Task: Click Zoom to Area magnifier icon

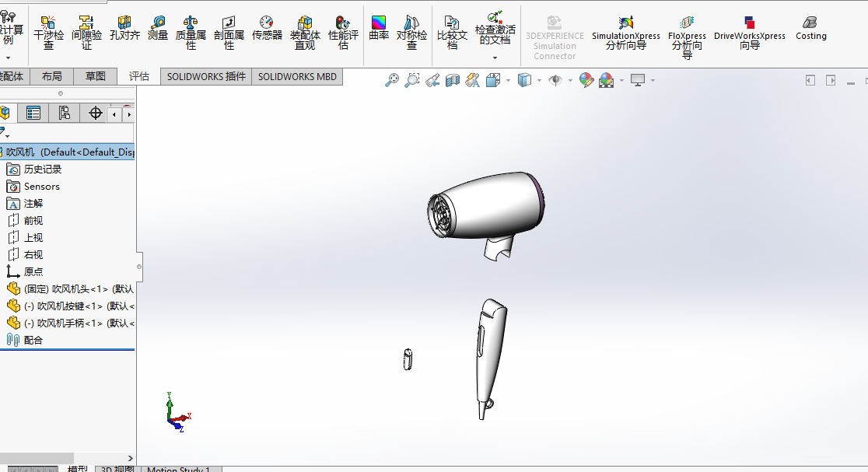Action: (412, 80)
